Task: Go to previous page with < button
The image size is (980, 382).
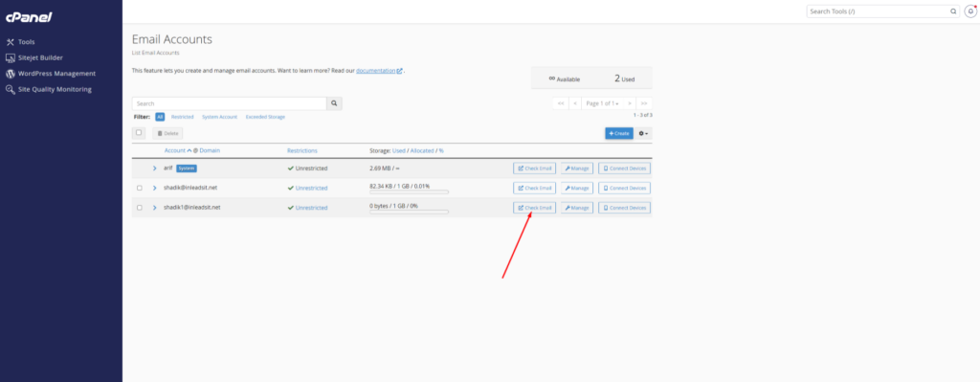Action: point(574,103)
